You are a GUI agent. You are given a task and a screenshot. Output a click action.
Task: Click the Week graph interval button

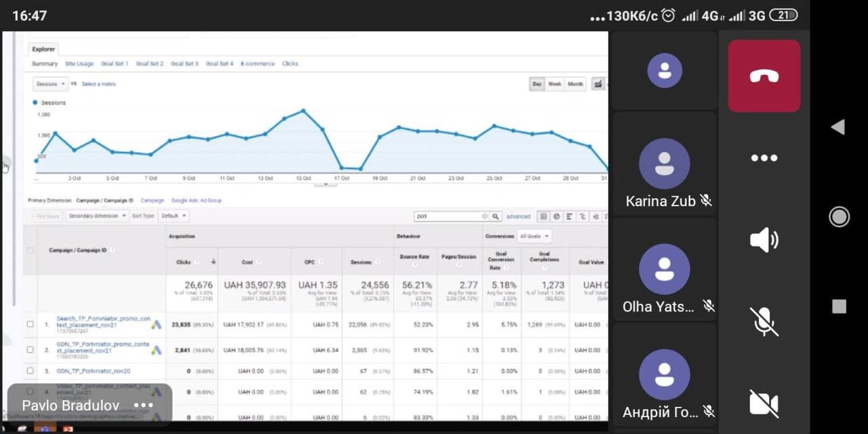[x=555, y=84]
